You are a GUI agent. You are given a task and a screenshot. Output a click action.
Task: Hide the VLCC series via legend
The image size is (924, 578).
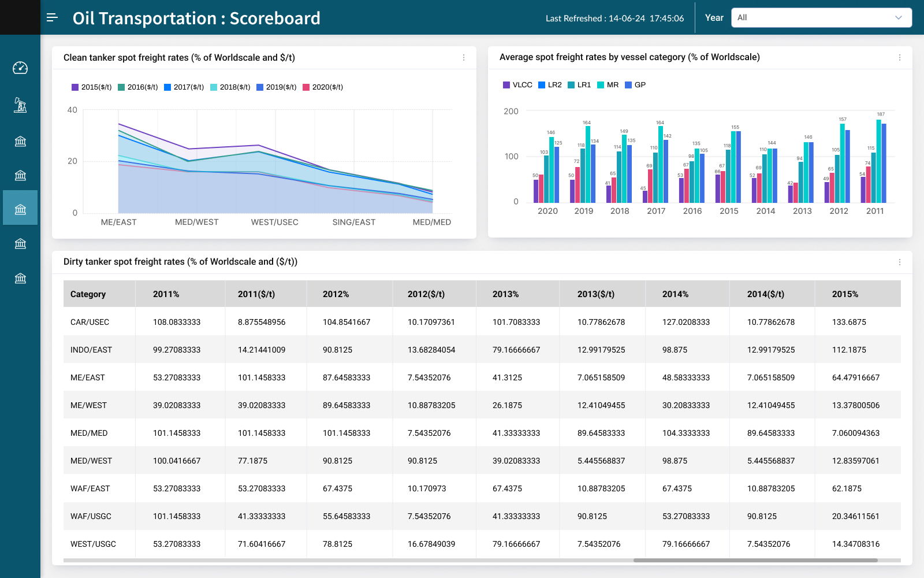pyautogui.click(x=517, y=85)
